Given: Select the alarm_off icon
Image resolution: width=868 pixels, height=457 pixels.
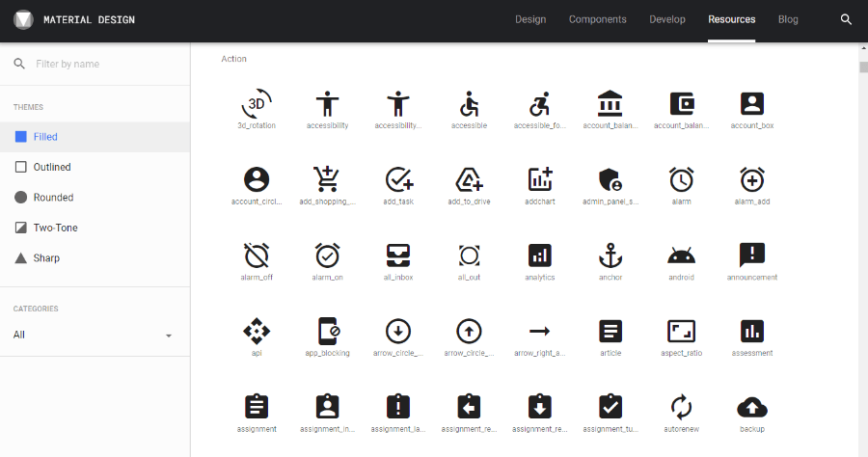Looking at the screenshot, I should (x=257, y=255).
